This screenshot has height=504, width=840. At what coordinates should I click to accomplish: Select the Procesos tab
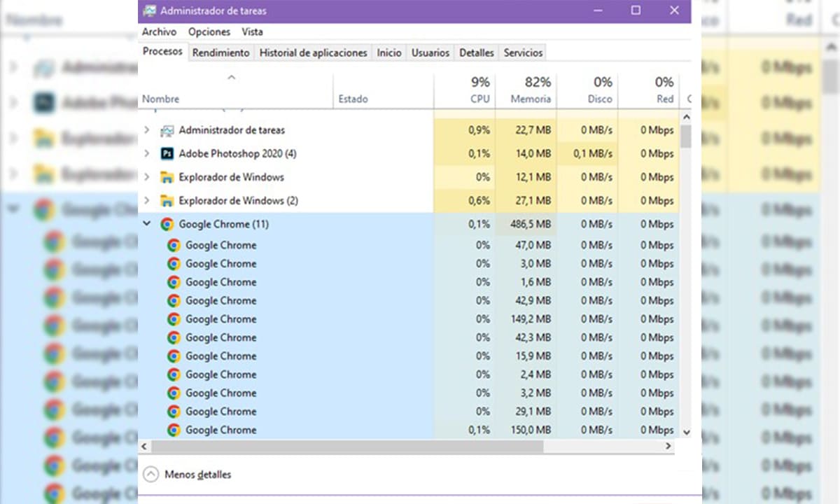pyautogui.click(x=162, y=52)
